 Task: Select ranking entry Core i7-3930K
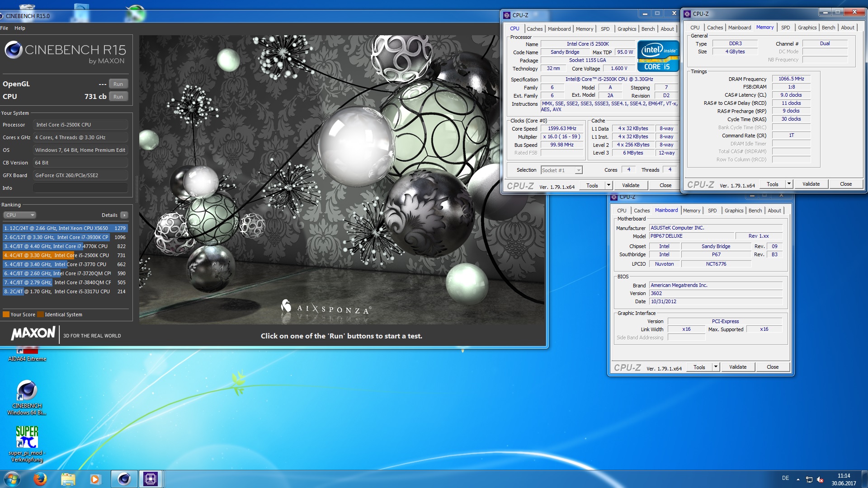[x=65, y=237]
